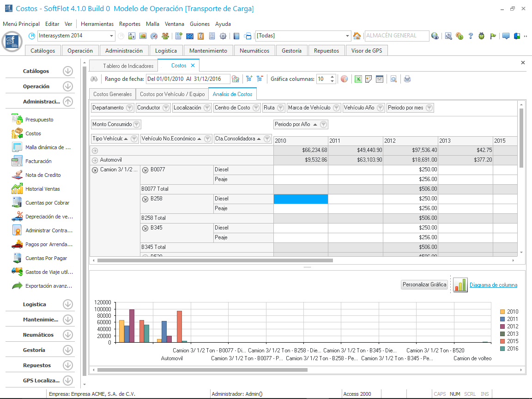The width and height of the screenshot is (532, 399).
Task: Toggle filter on Conductor field
Action: (x=166, y=108)
